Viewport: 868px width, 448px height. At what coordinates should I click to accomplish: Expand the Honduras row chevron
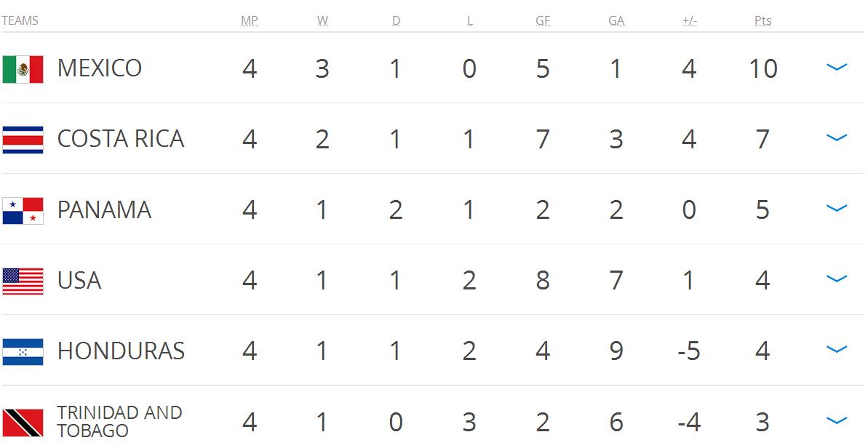[x=837, y=350]
